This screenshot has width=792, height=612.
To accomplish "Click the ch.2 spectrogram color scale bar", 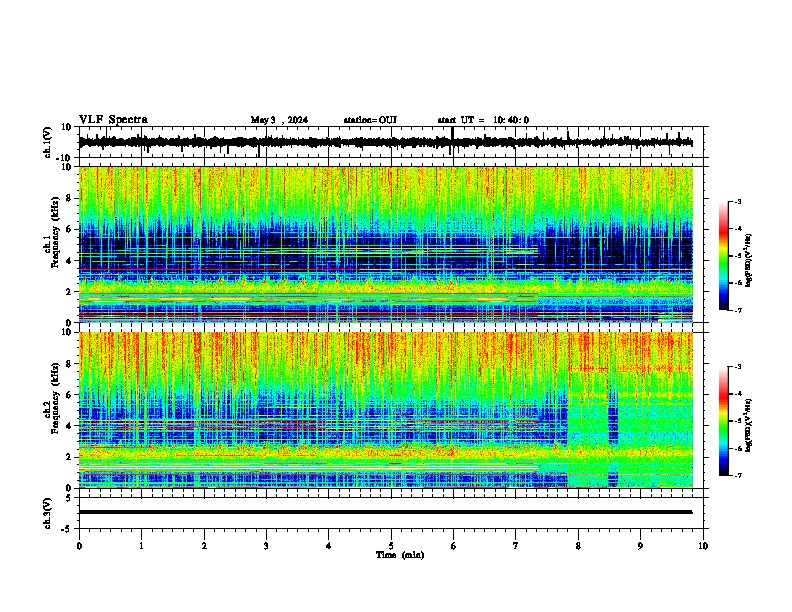I will (723, 421).
